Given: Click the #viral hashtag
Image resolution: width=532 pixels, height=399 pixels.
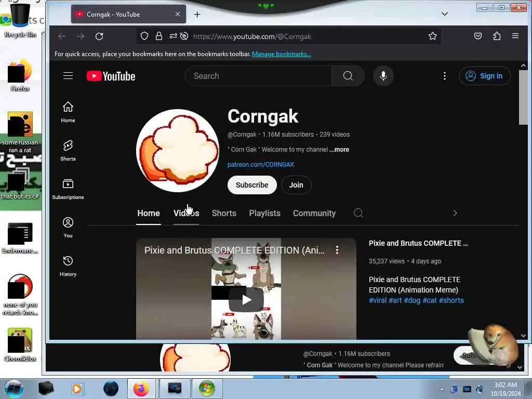Looking at the screenshot, I should pos(378,300).
